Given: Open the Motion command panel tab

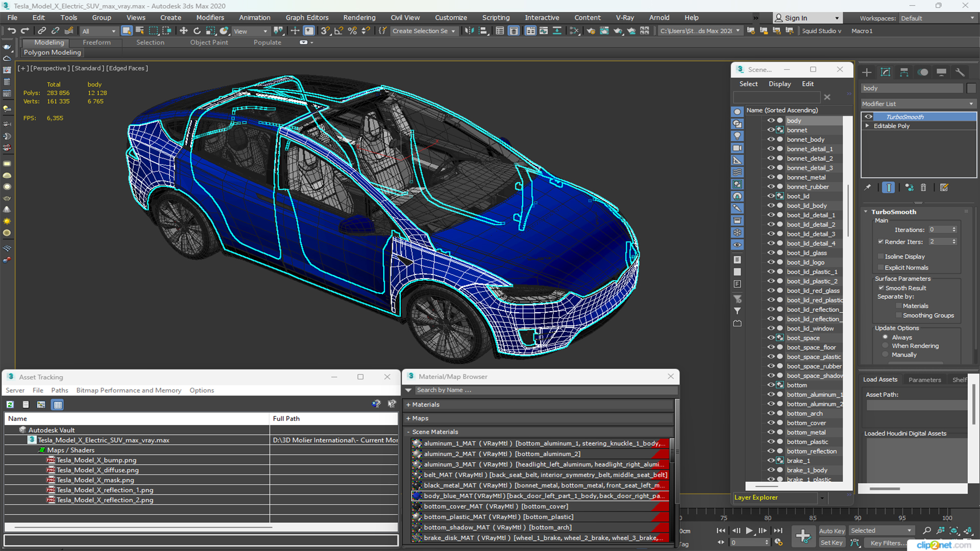Looking at the screenshot, I should click(923, 72).
